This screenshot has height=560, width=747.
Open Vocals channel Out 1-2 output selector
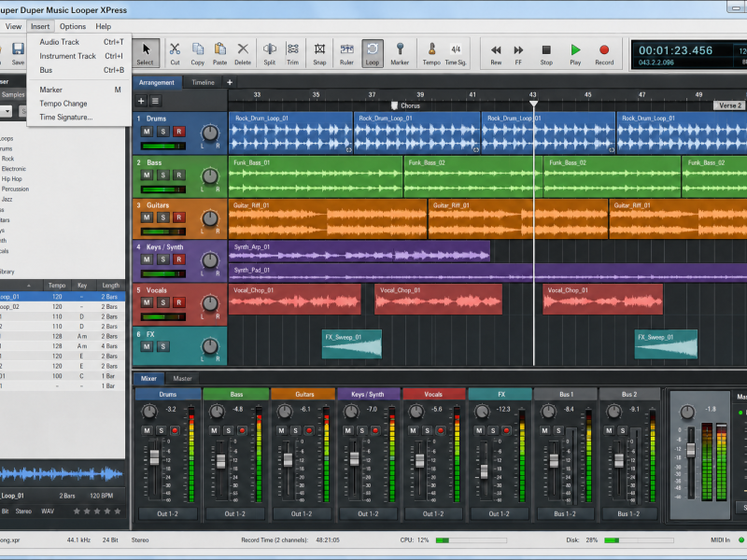pos(433,514)
